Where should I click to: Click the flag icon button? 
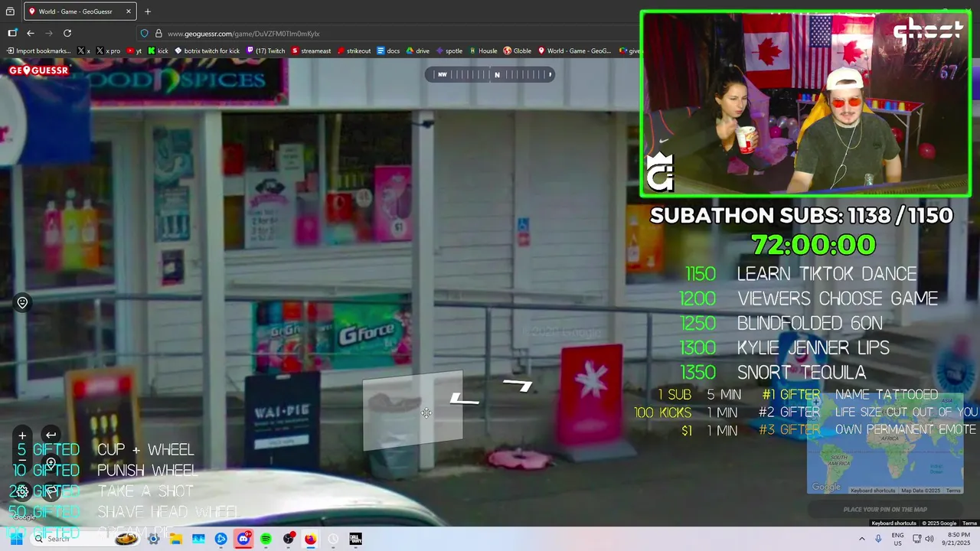(51, 491)
